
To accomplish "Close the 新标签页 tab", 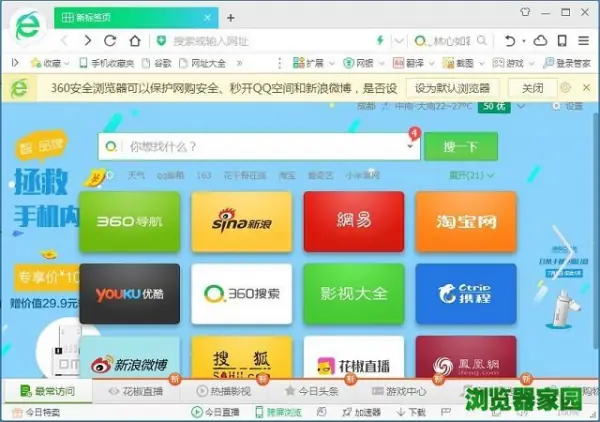I will pyautogui.click(x=207, y=17).
